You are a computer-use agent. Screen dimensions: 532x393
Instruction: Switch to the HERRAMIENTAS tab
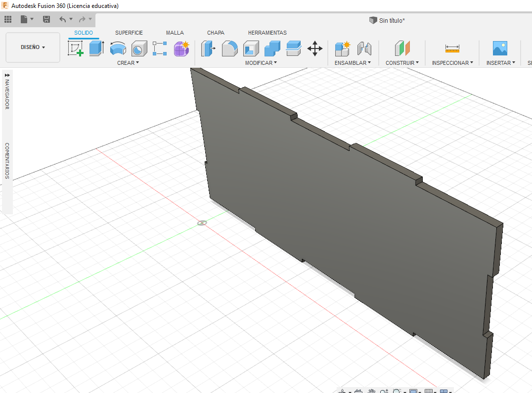coord(267,33)
